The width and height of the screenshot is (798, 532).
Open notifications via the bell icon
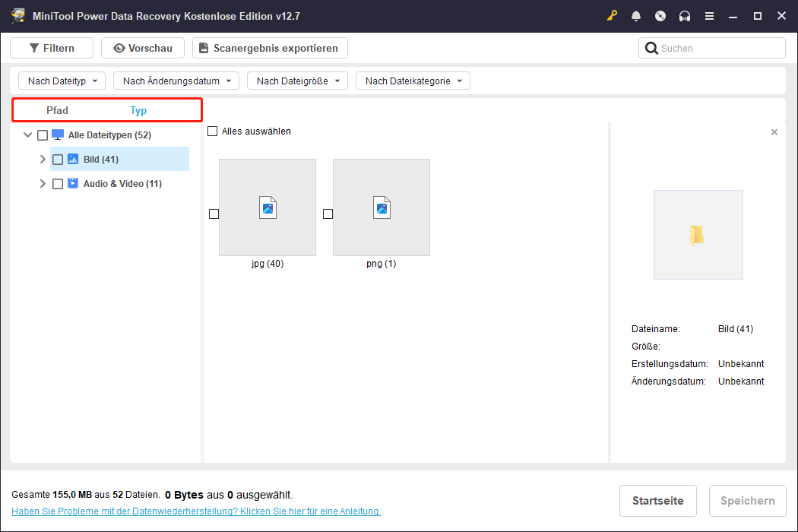point(636,15)
